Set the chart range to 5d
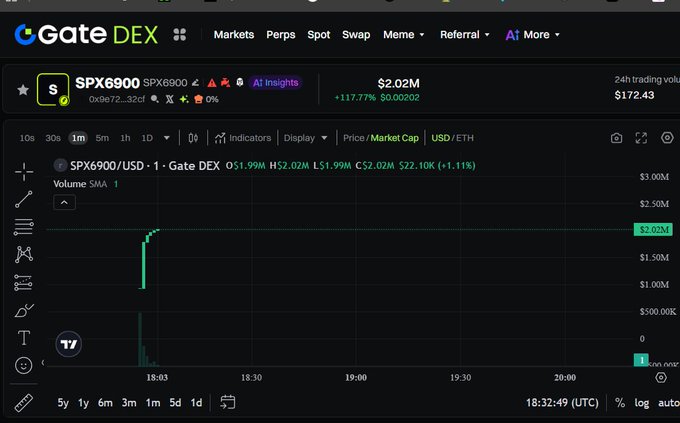The width and height of the screenshot is (680, 423). pyautogui.click(x=175, y=403)
